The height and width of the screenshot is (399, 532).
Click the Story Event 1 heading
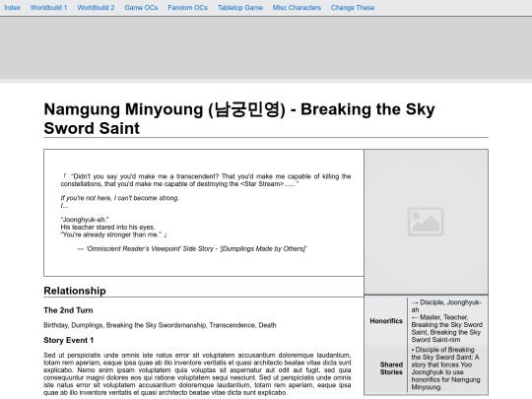point(69,340)
